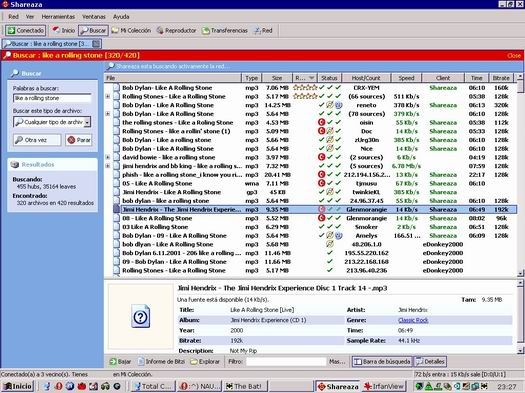
Task: Click red status icon on oisin row
Action: point(321,123)
